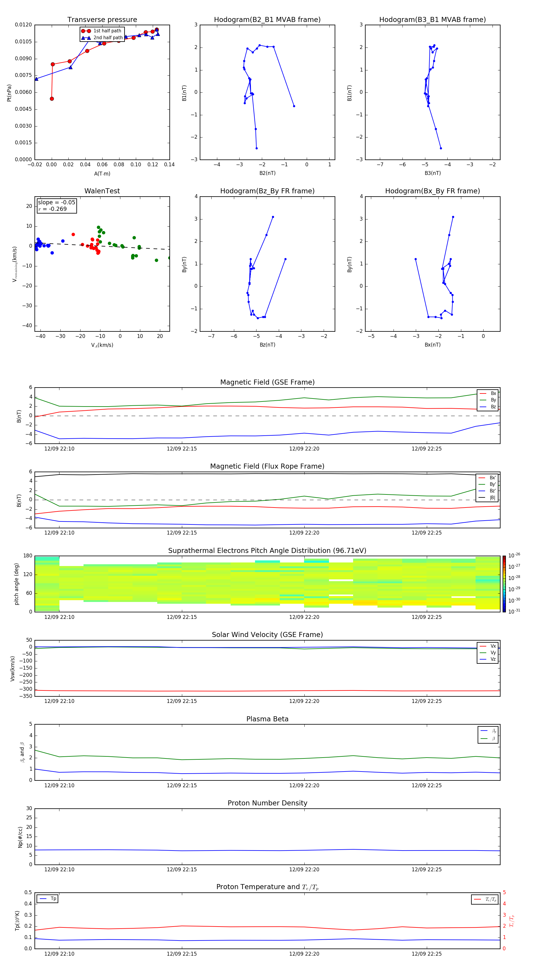Click the 'Bz' entry in GSE legend
Viewport: 535px width, 980px height.
pyautogui.click(x=488, y=407)
